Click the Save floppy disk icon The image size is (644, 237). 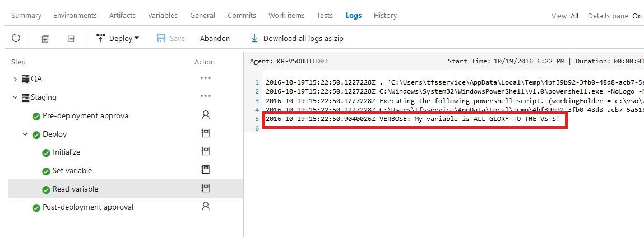point(161,38)
